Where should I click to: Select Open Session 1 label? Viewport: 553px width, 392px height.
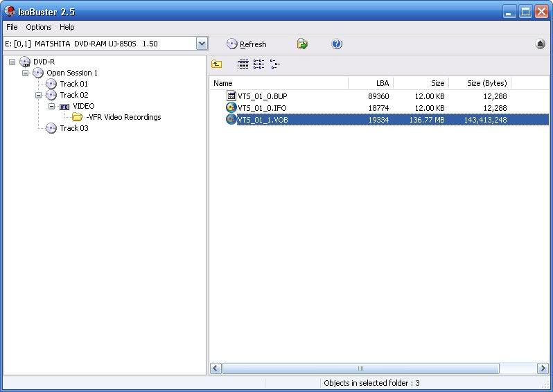(72, 73)
